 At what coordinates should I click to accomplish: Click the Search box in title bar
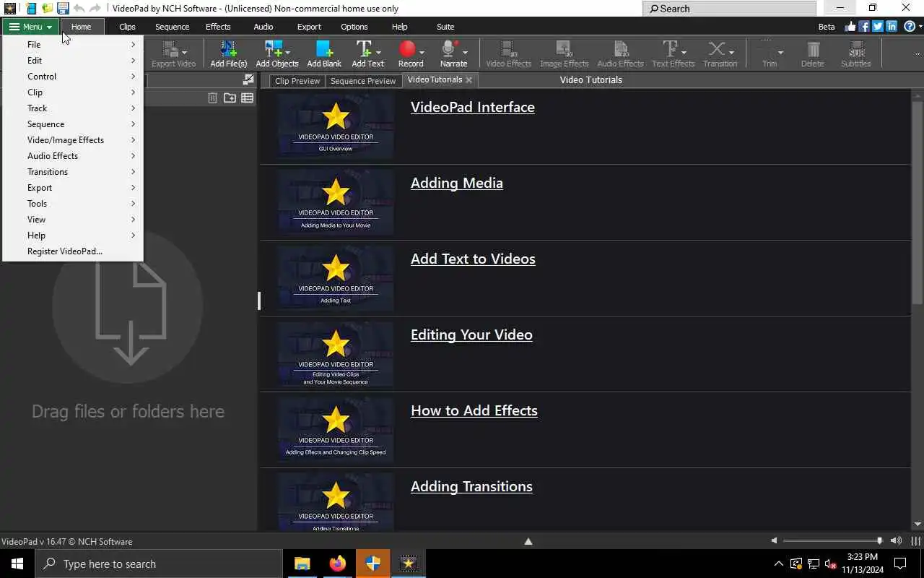click(x=729, y=9)
